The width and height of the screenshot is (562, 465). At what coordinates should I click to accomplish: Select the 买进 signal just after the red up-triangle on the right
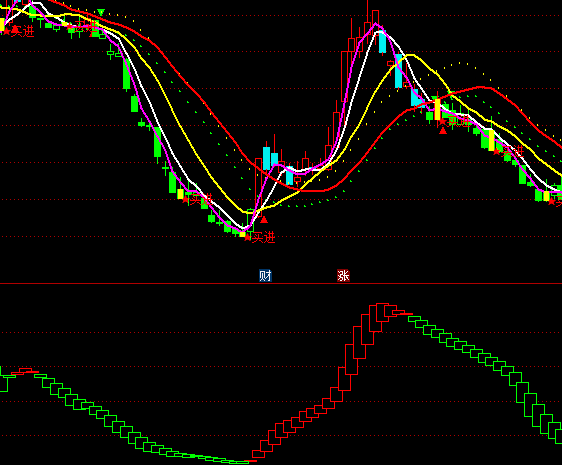pyautogui.click(x=455, y=122)
